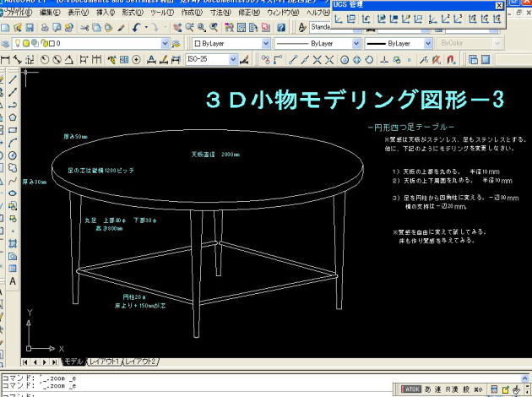Select the Line draw tool
The image size is (532, 397).
(13, 79)
